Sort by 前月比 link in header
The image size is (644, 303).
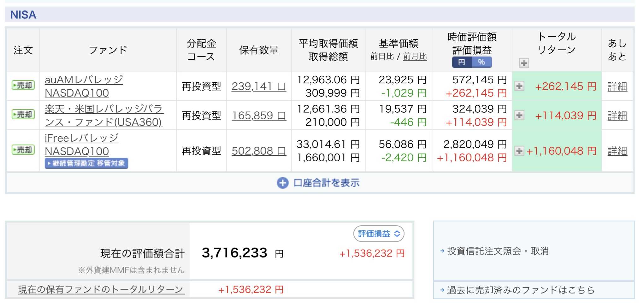tap(415, 56)
